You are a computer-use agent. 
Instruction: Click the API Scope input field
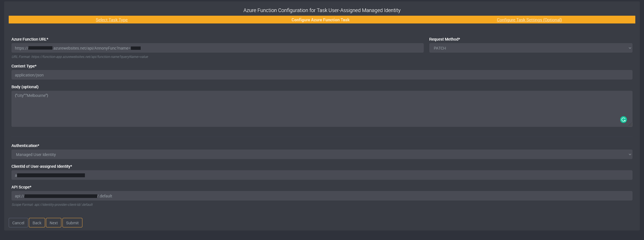[x=322, y=196]
